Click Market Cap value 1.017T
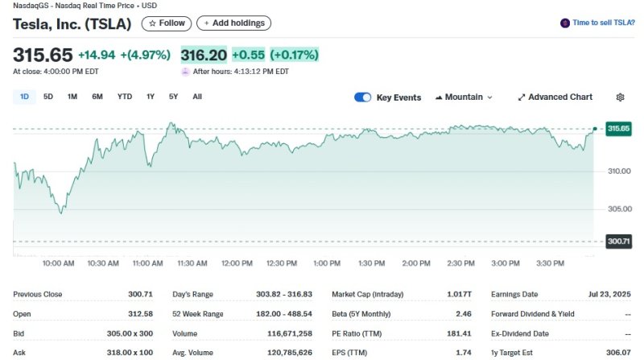The width and height of the screenshot is (644, 360). point(459,294)
